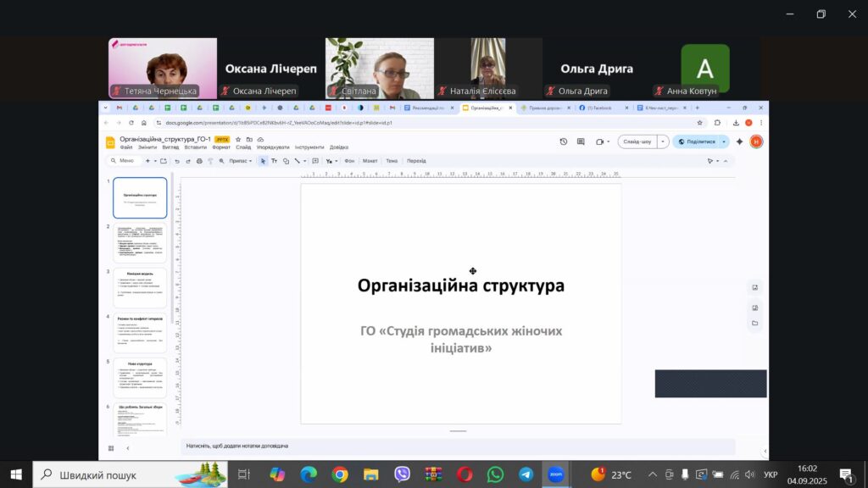
Task: Open the comments history icon
Action: [x=581, y=141]
